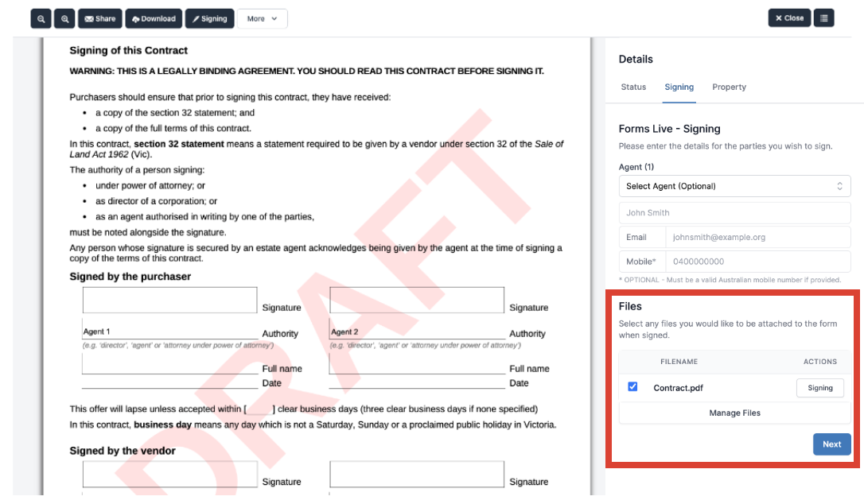Image resolution: width=864 pixels, height=504 pixels.
Task: Click the zoom in magnifier icon
Action: pos(64,18)
